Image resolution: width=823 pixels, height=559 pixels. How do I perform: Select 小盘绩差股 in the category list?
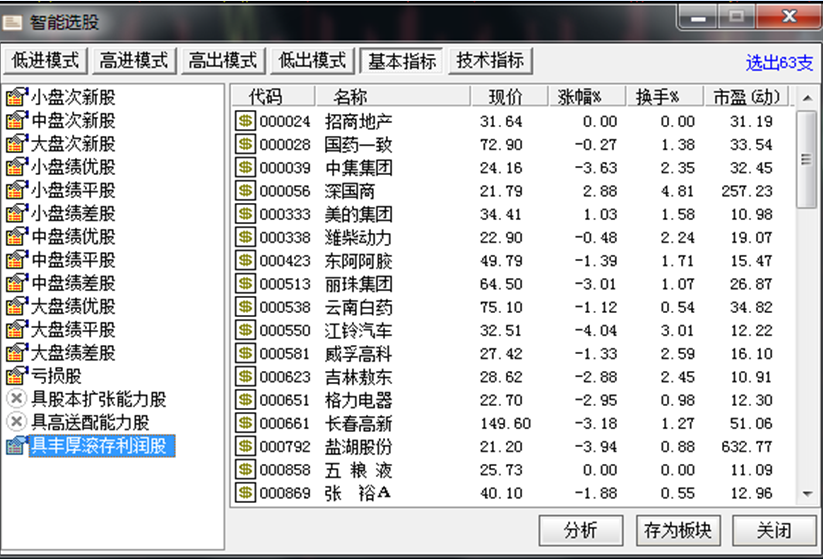point(73,213)
